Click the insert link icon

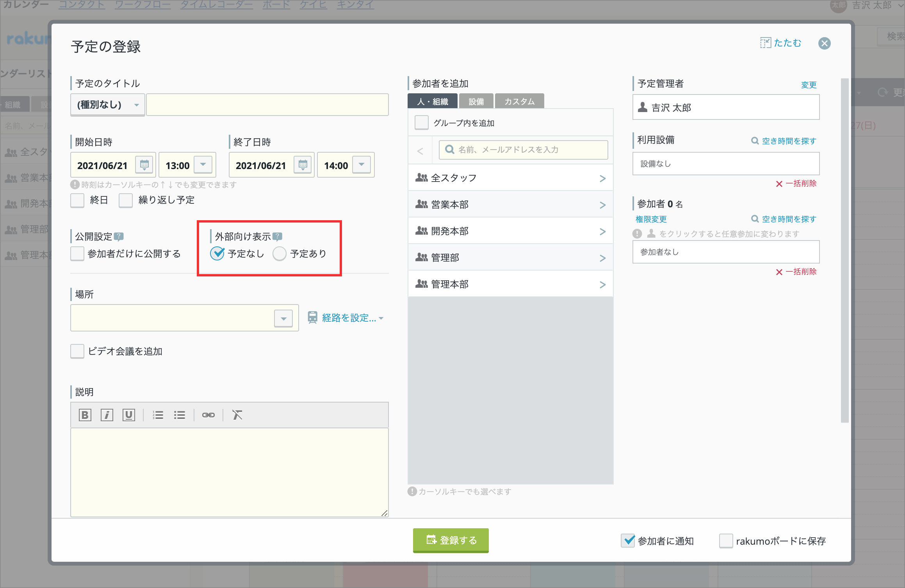(208, 415)
